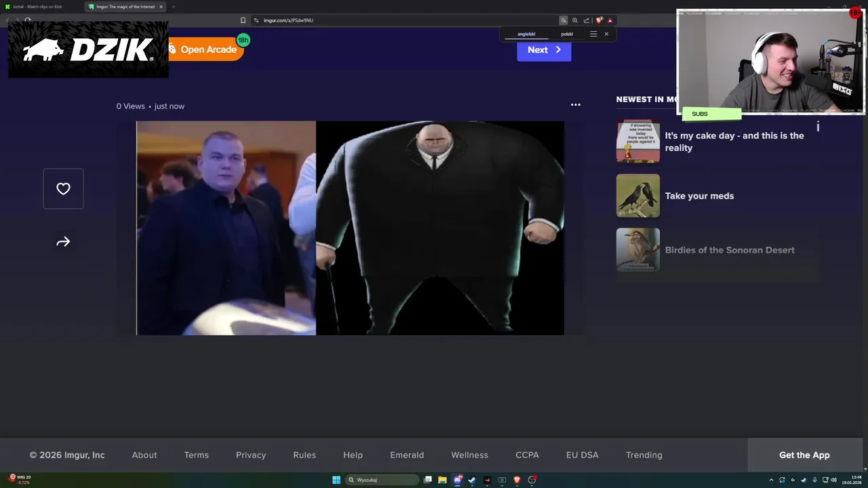Open the clock and date panel
The height and width of the screenshot is (488, 868).
(852, 480)
